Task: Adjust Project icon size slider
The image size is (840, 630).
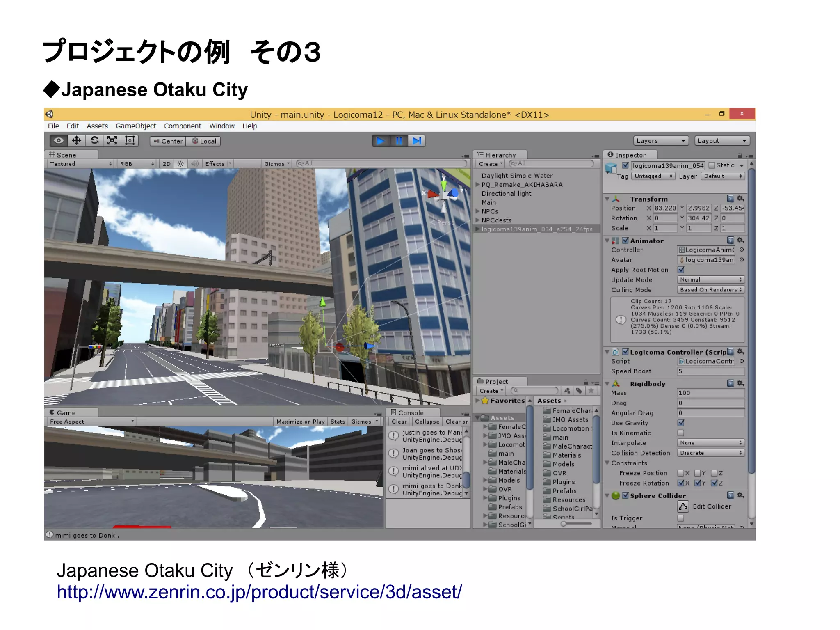Action: click(576, 524)
